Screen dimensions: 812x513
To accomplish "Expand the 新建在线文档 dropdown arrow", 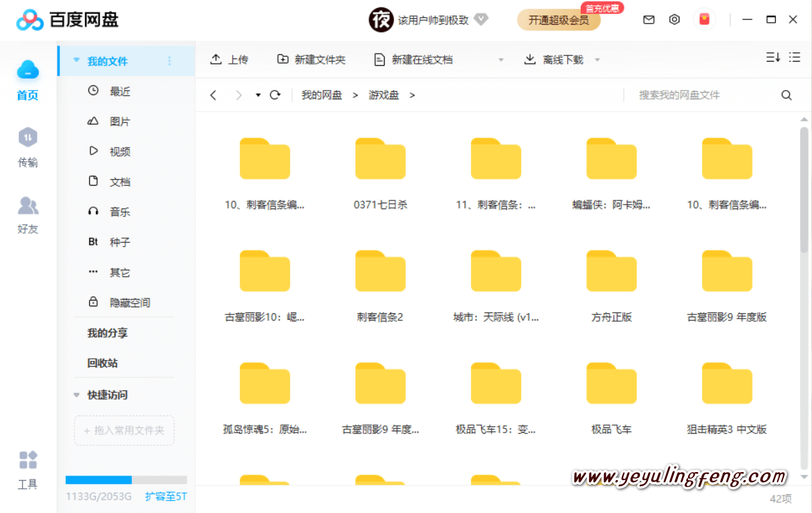I will (500, 60).
